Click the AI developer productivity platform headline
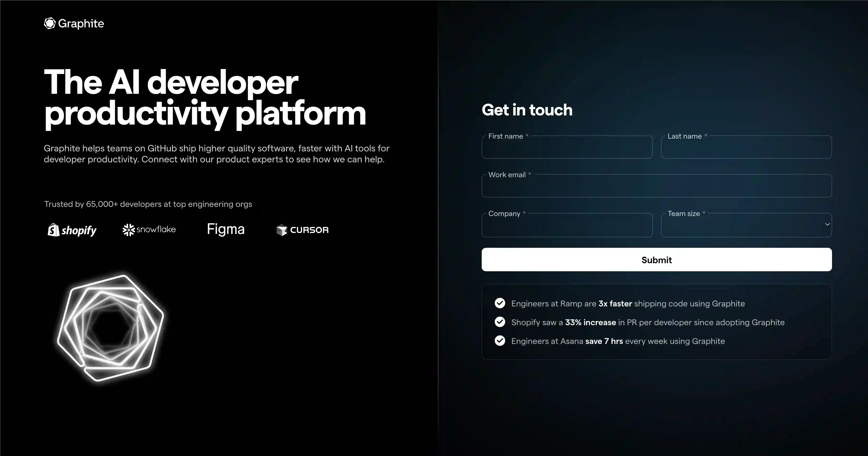The height and width of the screenshot is (456, 868). coord(205,97)
